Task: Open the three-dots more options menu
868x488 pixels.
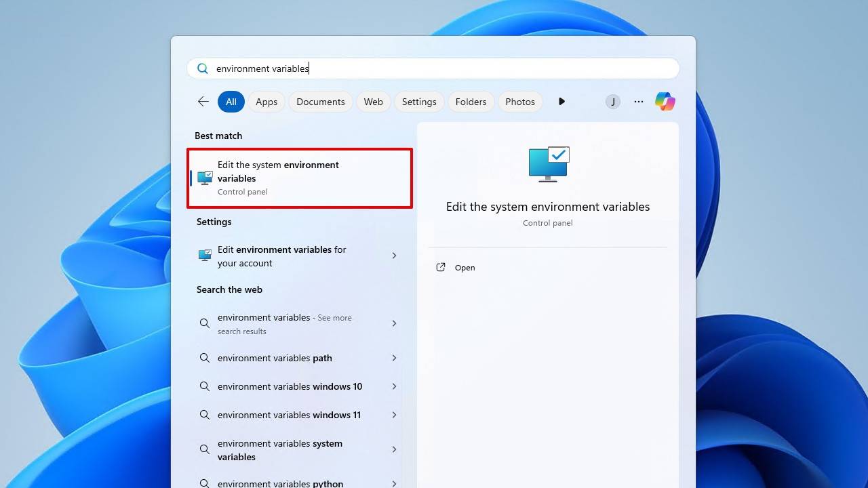Action: point(638,102)
